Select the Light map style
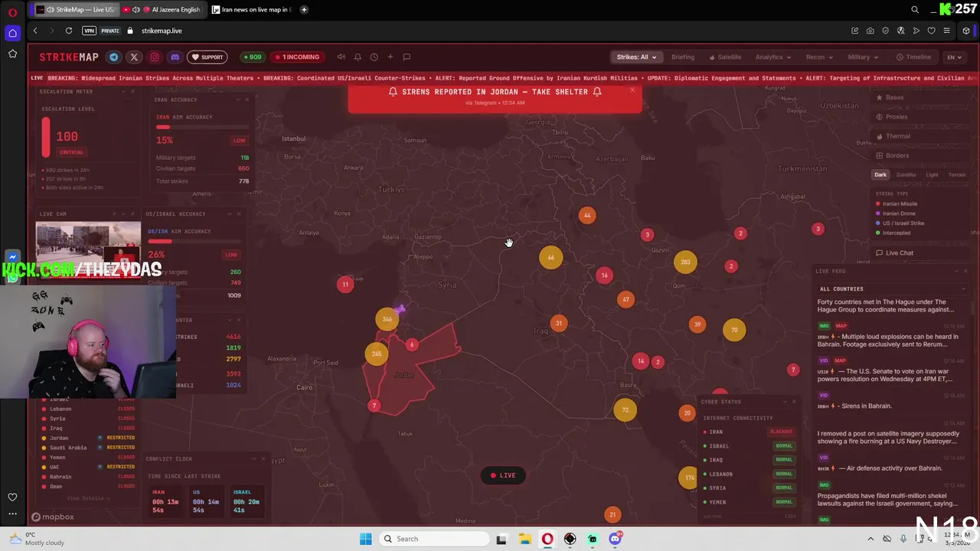The width and height of the screenshot is (980, 551). point(932,174)
